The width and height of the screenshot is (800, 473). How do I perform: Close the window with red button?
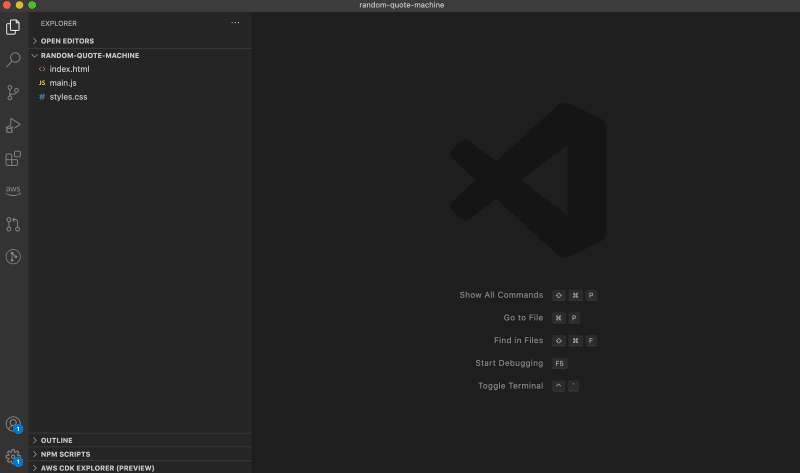(7, 5)
